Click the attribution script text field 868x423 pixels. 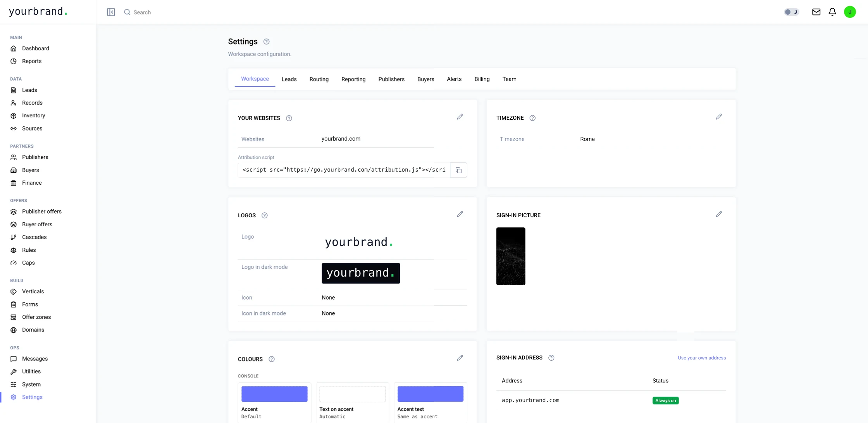(x=344, y=170)
